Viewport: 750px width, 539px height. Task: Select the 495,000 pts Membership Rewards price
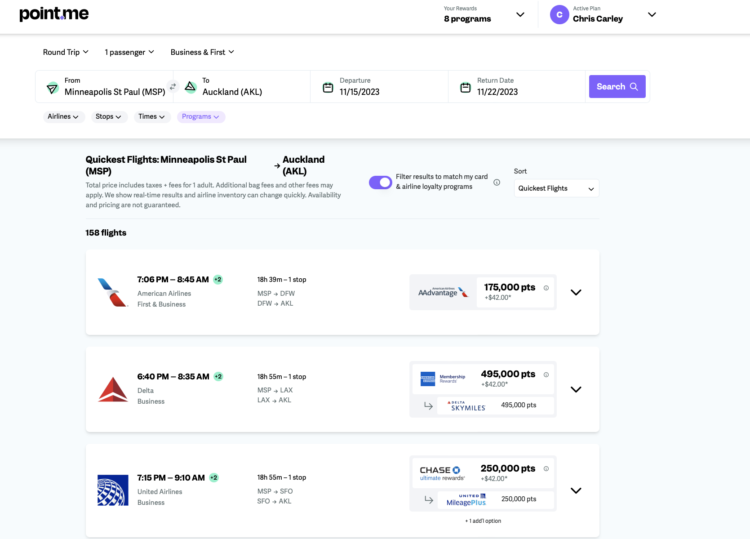[483, 378]
